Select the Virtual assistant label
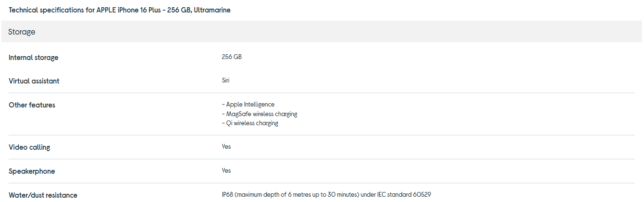 tap(34, 81)
